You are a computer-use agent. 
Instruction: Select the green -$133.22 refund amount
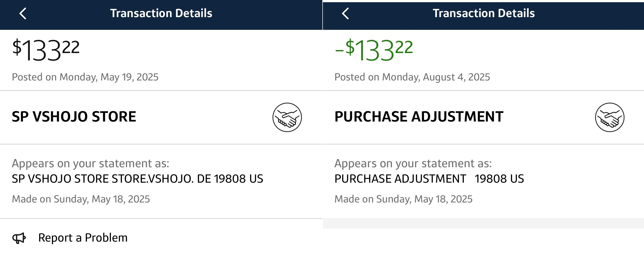pyautogui.click(x=374, y=50)
